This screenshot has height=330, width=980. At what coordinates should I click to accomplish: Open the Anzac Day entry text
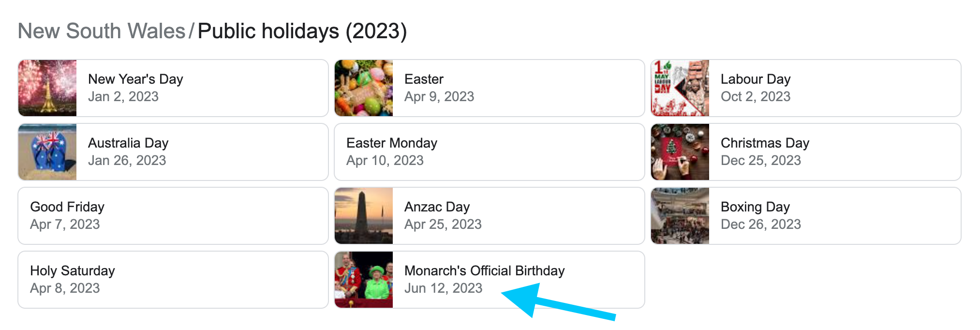coord(443,215)
